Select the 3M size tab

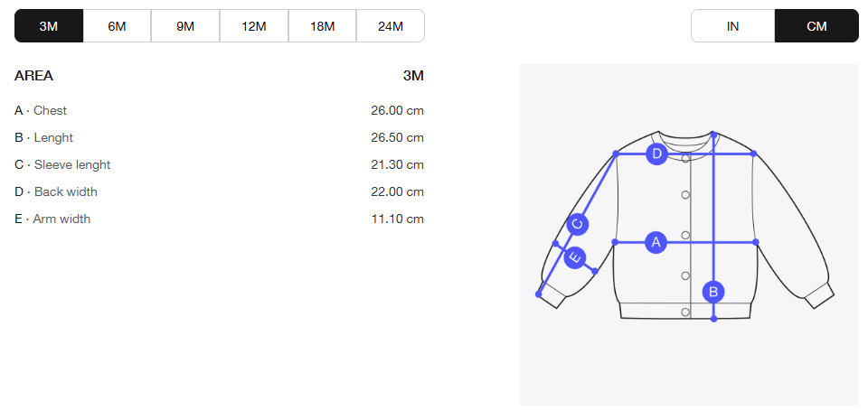pyautogui.click(x=49, y=26)
